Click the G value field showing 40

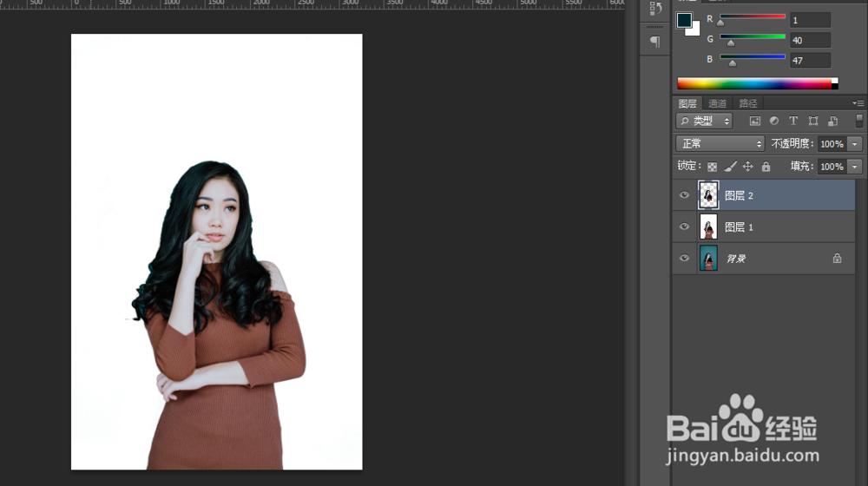pyautogui.click(x=810, y=40)
